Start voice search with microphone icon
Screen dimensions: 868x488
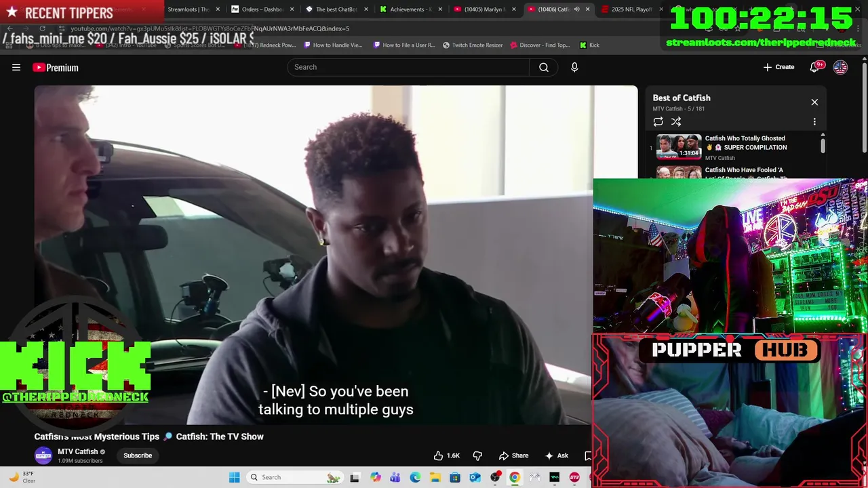(x=574, y=67)
